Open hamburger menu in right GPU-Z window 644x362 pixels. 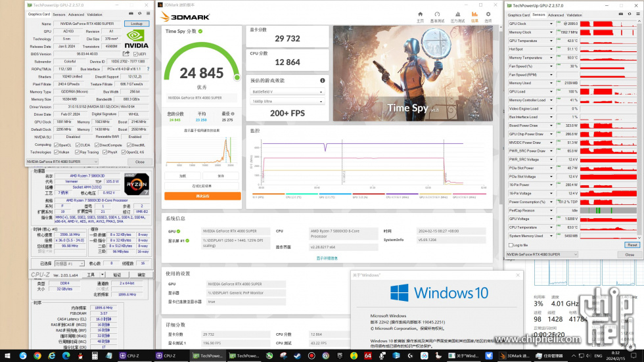coord(638,14)
